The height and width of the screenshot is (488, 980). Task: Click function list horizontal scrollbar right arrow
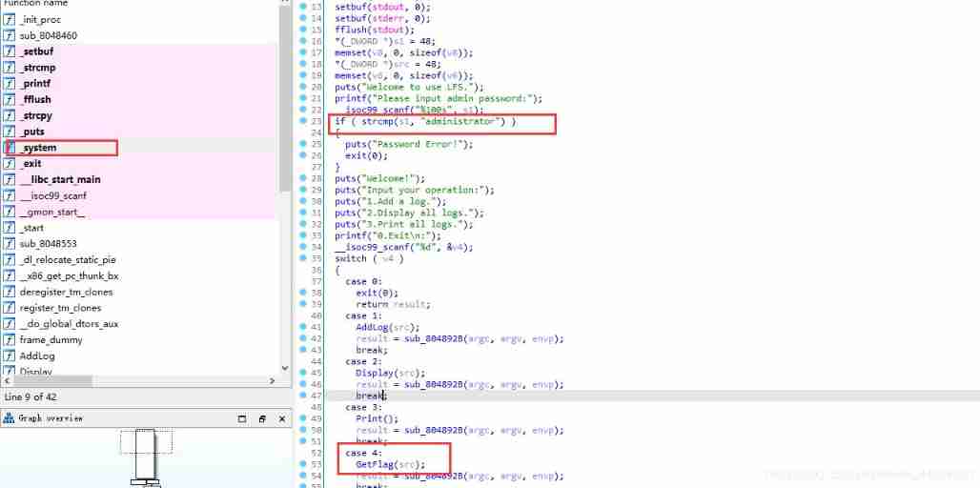tap(272, 380)
